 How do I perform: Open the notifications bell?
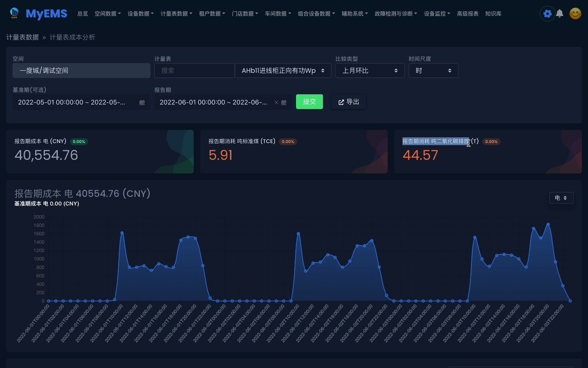coord(559,14)
